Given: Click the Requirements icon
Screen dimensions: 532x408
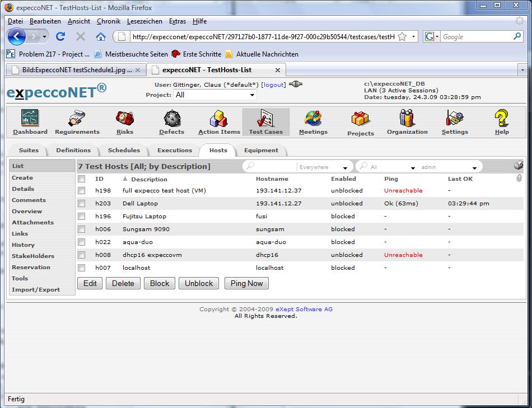Looking at the screenshot, I should 77,118.
